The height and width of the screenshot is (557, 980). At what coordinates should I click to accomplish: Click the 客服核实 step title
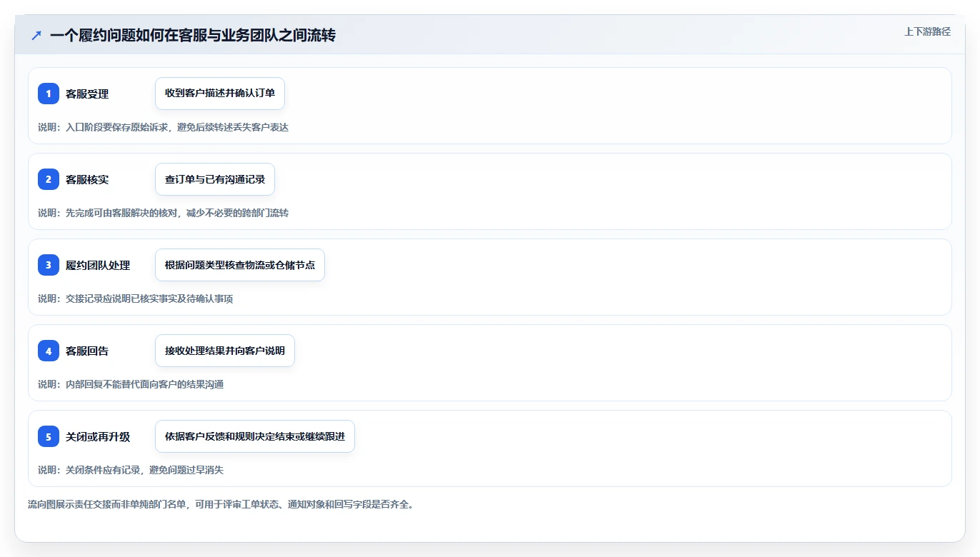[x=87, y=179]
